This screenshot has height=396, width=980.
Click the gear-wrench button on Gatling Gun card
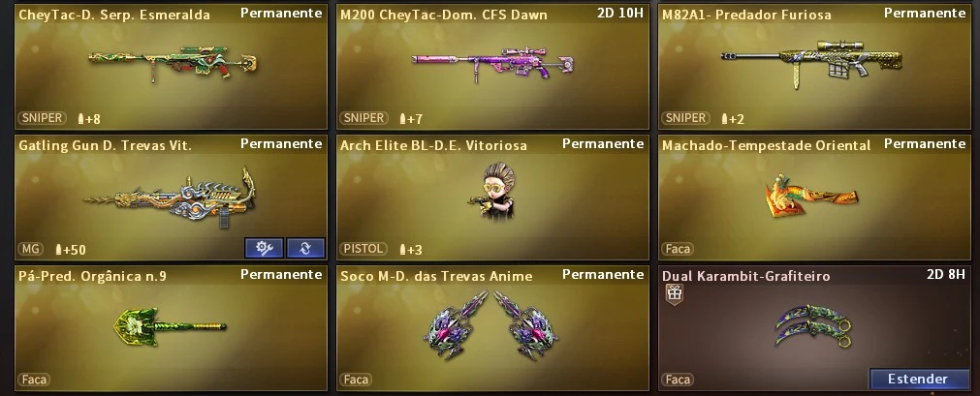coord(264,248)
